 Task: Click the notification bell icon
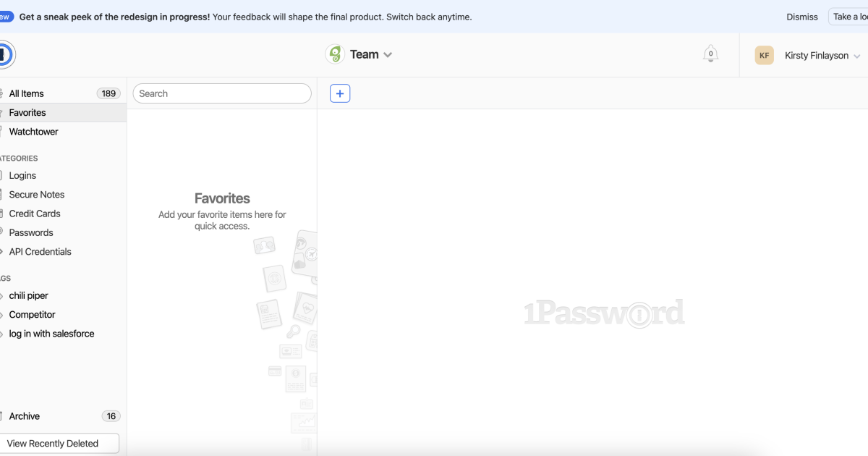(x=710, y=53)
